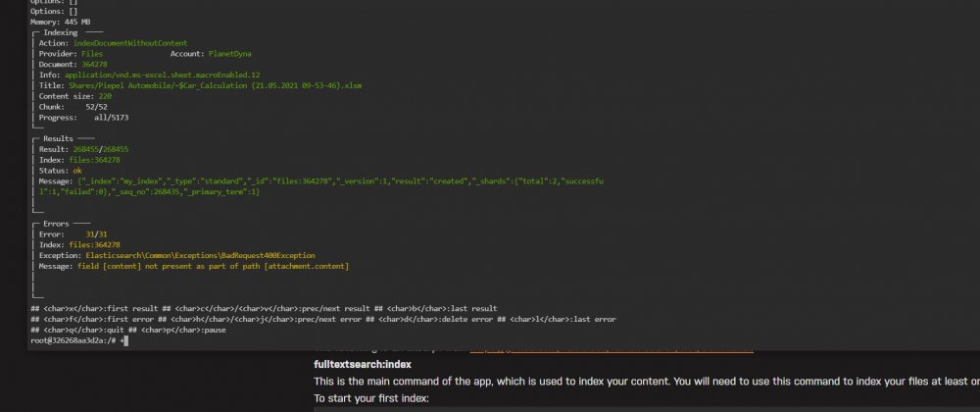
Task: Click the 'Indexing' section header
Action: pyautogui.click(x=61, y=32)
